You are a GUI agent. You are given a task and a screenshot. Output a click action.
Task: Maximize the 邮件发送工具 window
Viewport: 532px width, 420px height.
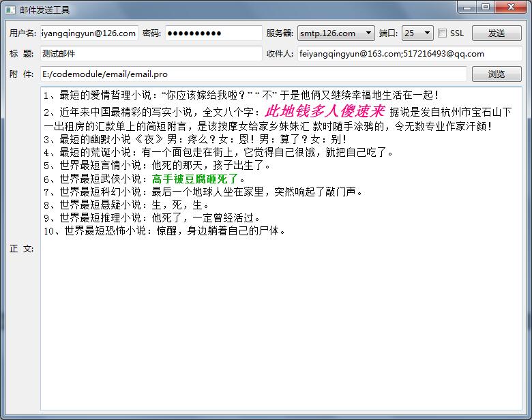485,7
